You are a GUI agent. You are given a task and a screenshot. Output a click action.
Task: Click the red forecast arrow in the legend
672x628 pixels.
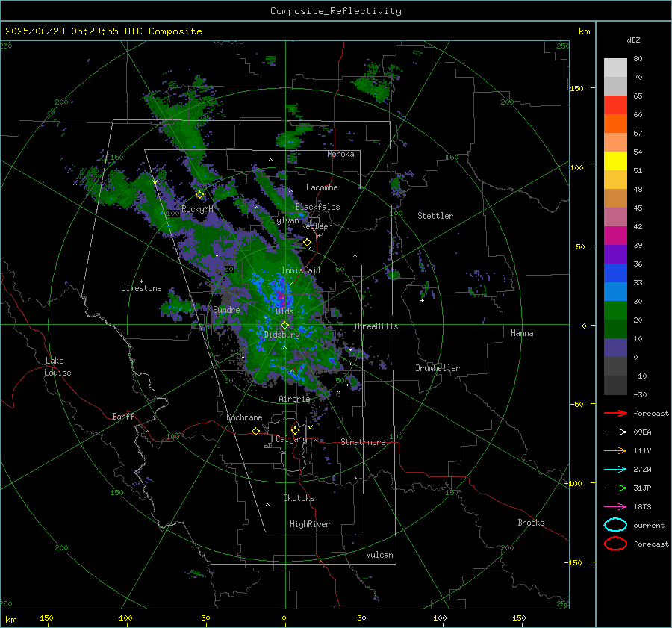(x=615, y=413)
